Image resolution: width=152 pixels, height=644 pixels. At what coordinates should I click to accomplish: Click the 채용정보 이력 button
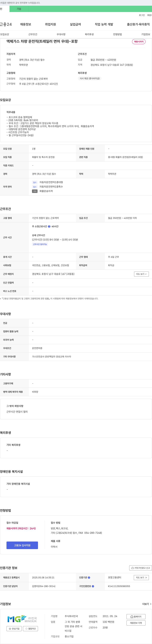tap(136, 623)
